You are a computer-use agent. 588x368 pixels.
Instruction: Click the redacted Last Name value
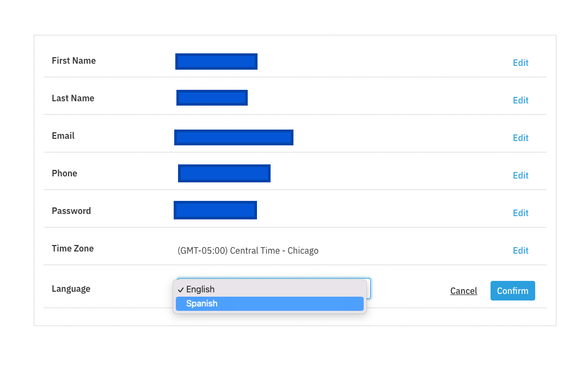[212, 98]
